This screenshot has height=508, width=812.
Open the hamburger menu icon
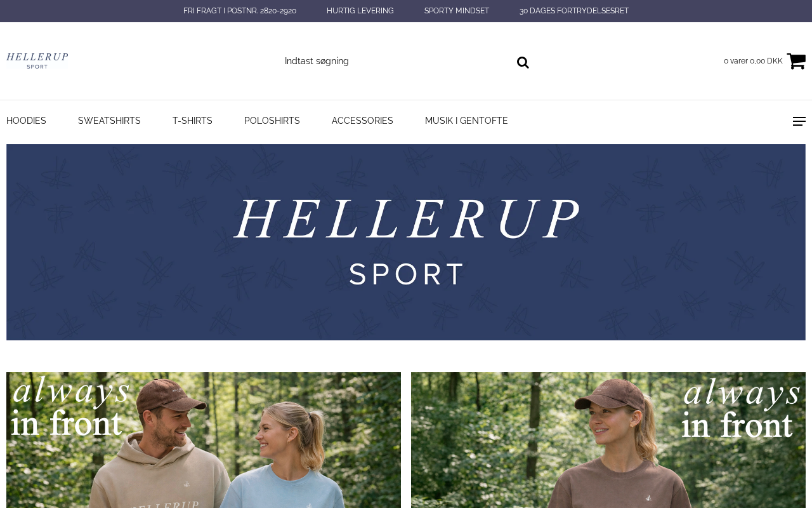point(799,121)
